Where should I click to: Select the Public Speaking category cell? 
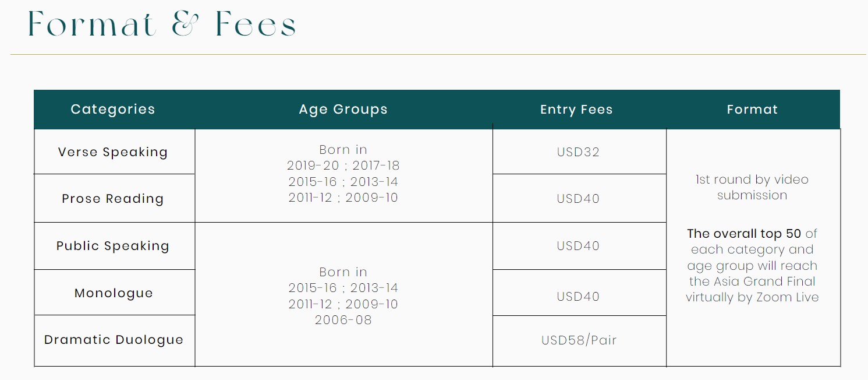114,246
